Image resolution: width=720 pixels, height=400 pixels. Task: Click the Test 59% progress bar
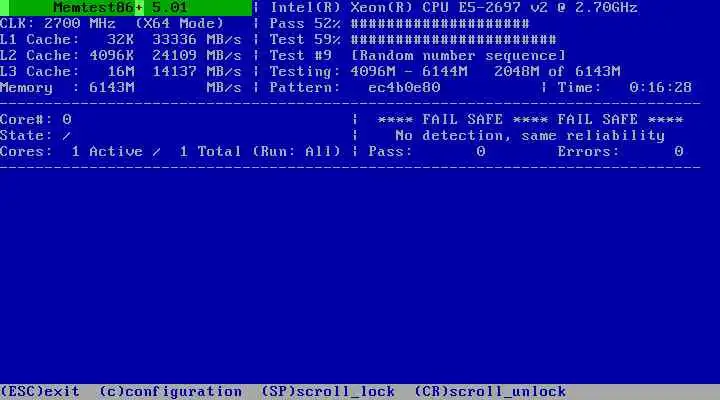point(454,39)
